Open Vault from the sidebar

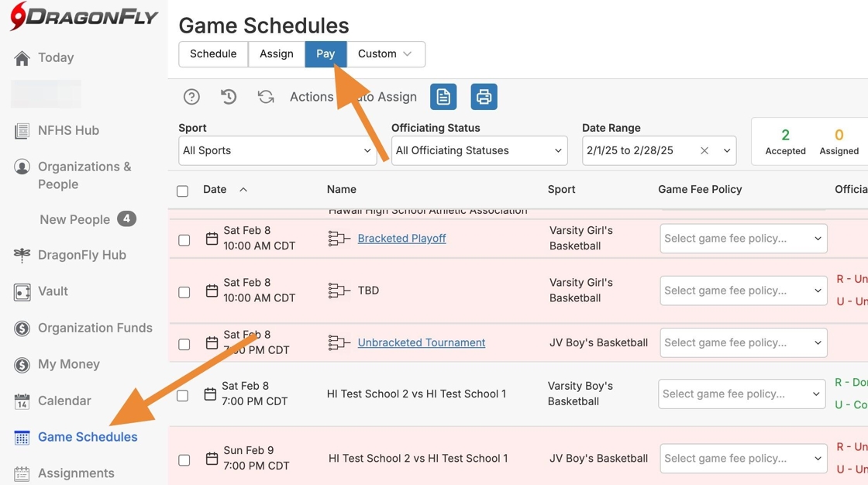[x=53, y=291]
